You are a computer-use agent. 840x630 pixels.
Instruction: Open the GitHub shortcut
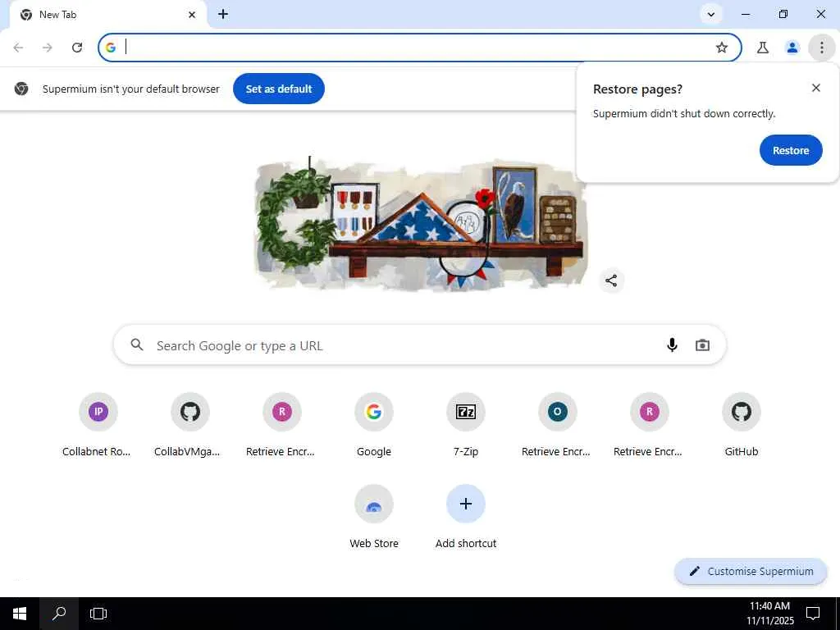pyautogui.click(x=742, y=426)
